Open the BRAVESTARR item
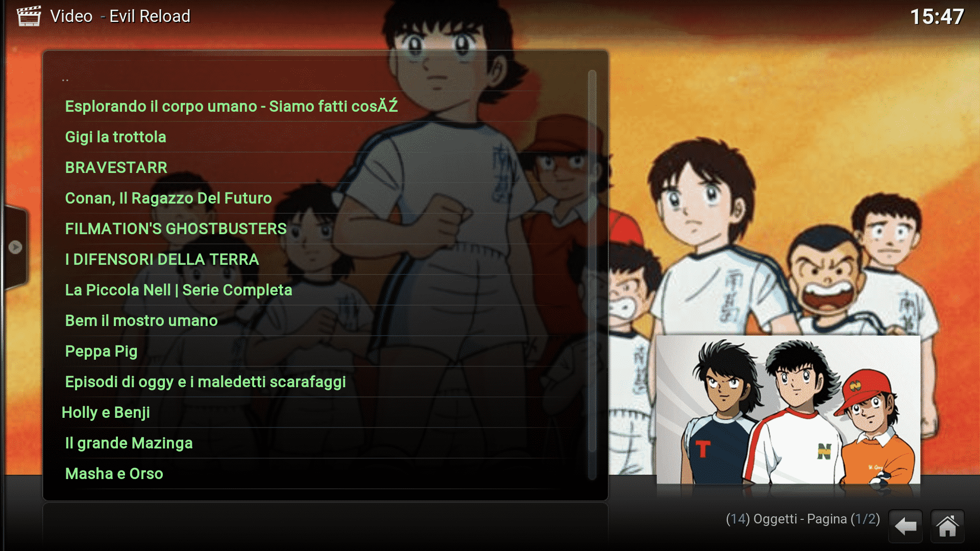 [316, 167]
